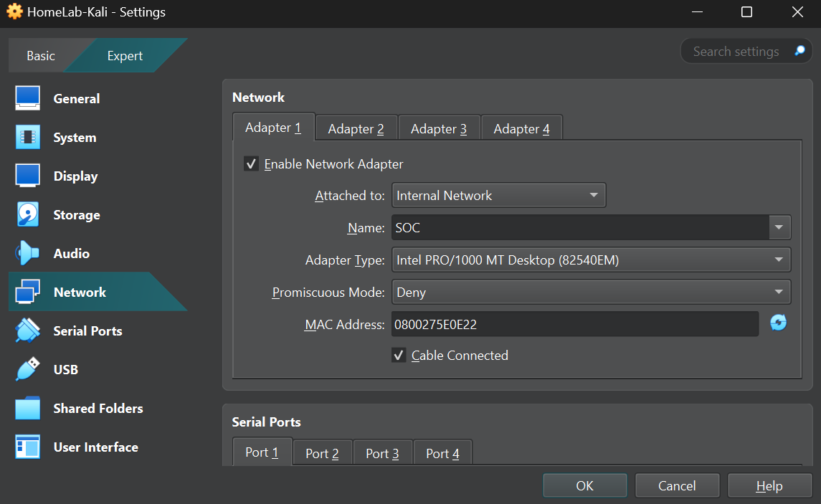
Task: Switch to the Adapter 2 tab
Action: (356, 127)
